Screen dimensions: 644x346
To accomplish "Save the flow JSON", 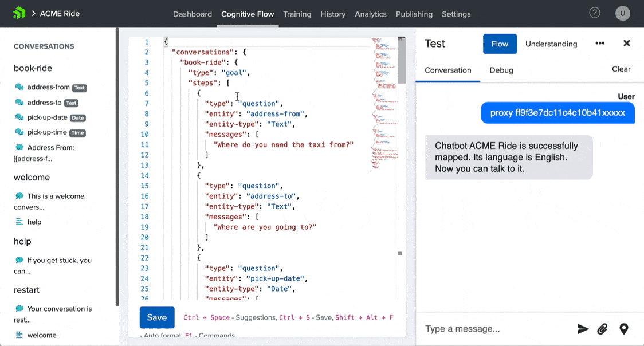I will 157,317.
